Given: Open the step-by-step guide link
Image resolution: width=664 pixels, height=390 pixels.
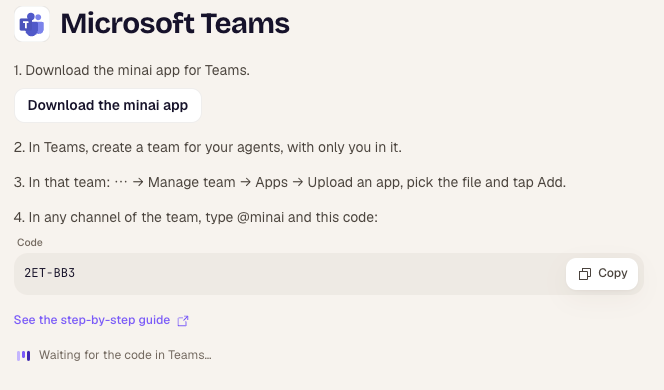Looking at the screenshot, I should [92, 320].
